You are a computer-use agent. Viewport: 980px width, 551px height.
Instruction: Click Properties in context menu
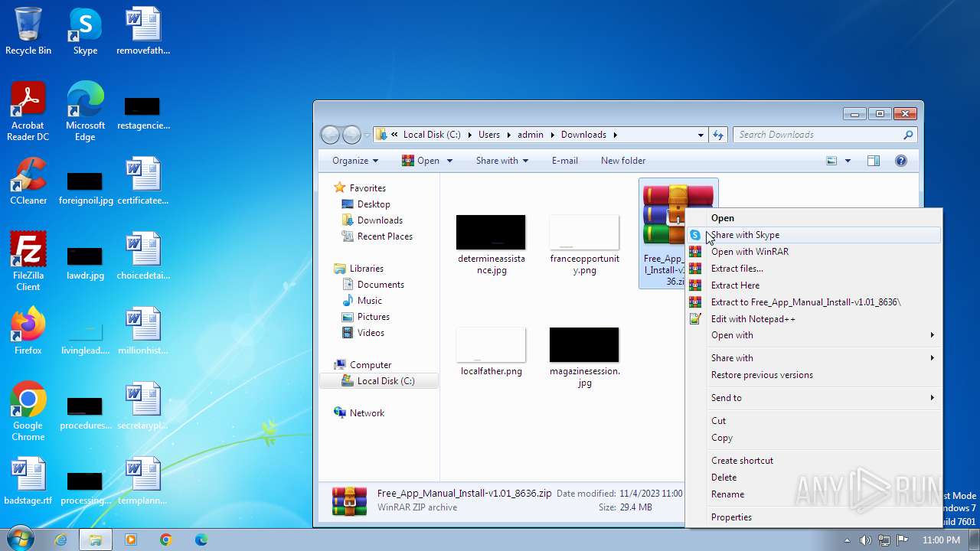[813, 517]
